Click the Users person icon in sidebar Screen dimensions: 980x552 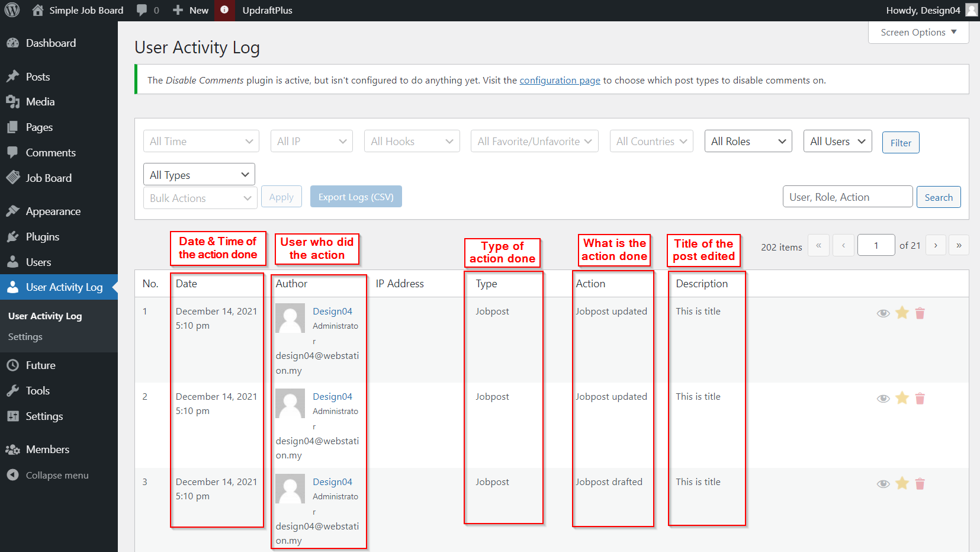tap(13, 262)
